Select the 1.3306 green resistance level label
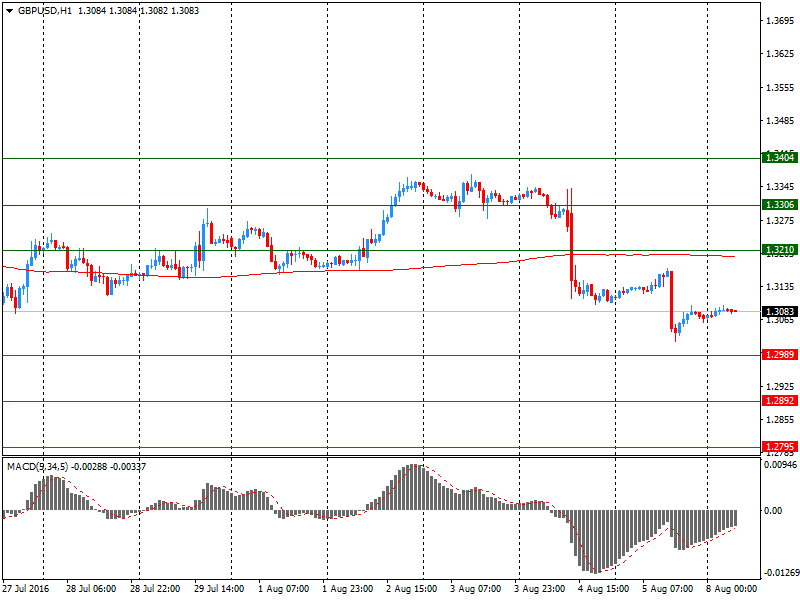Image resolution: width=800 pixels, height=600 pixels. pyautogui.click(x=780, y=205)
